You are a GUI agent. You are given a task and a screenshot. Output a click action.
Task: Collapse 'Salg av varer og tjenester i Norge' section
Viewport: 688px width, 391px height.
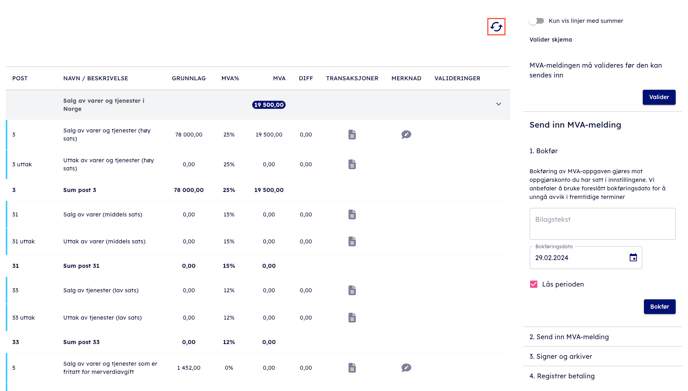tap(498, 104)
